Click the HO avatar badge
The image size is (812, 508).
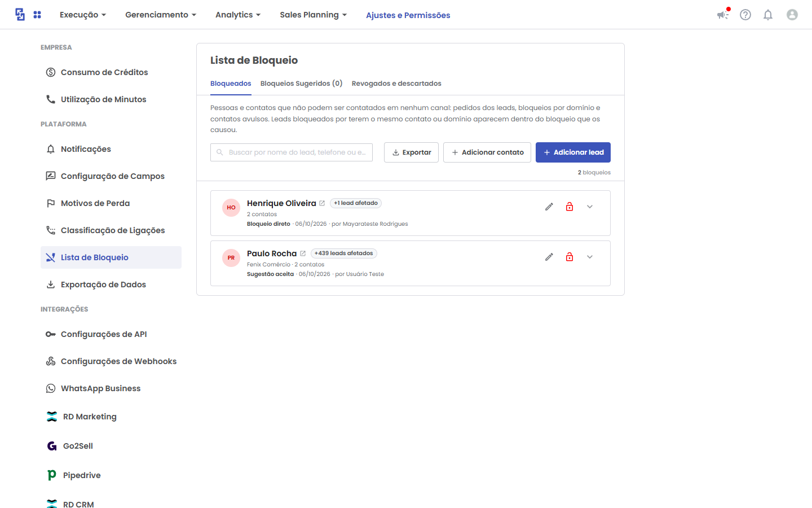click(x=231, y=208)
